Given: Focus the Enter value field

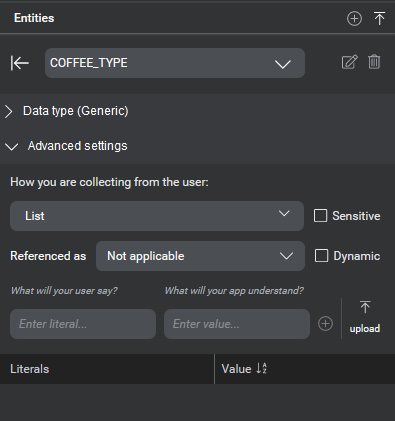Looking at the screenshot, I should point(237,324).
